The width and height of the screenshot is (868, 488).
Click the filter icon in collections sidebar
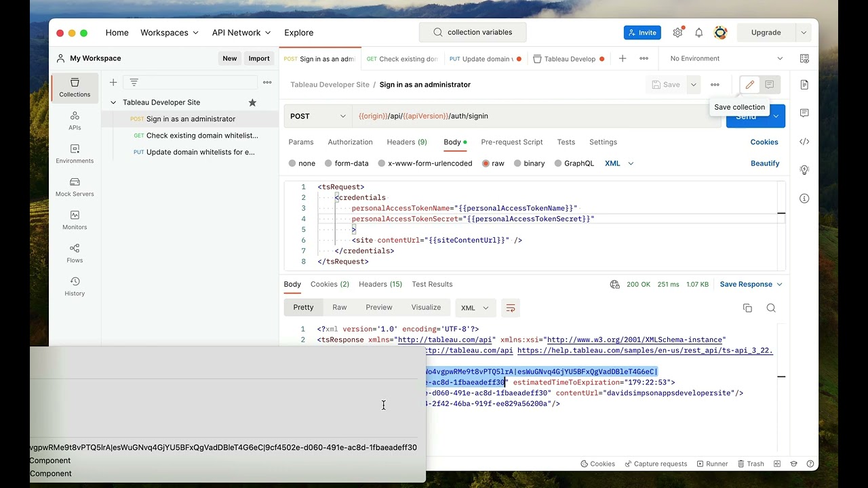[134, 82]
